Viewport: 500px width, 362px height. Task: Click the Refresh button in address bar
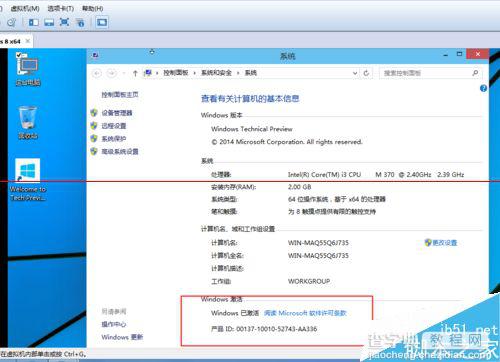click(x=366, y=73)
